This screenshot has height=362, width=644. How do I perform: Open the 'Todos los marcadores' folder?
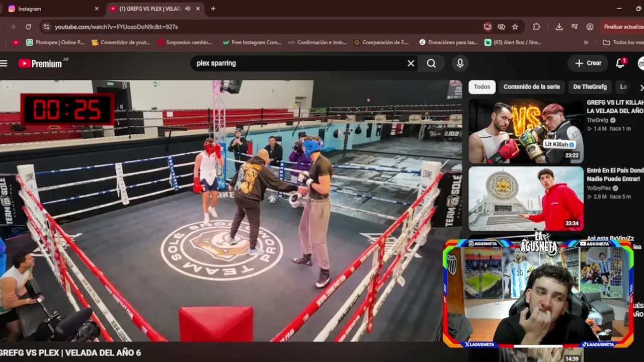click(x=623, y=43)
